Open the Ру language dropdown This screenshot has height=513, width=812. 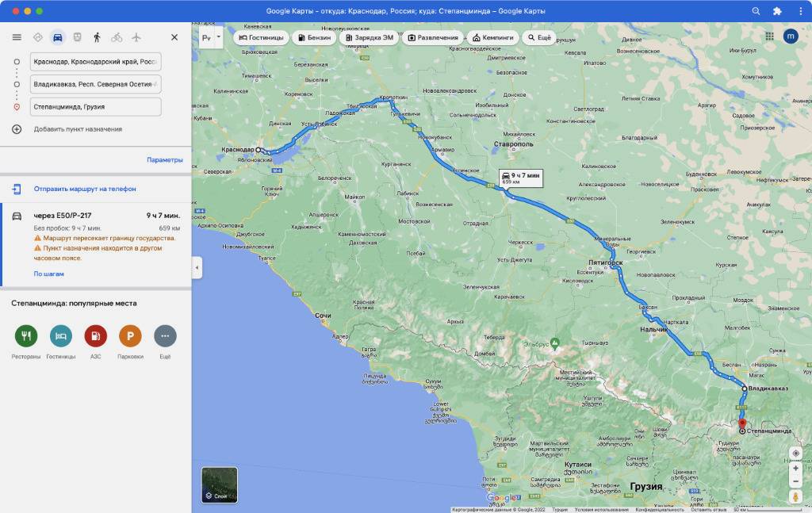[211, 37]
